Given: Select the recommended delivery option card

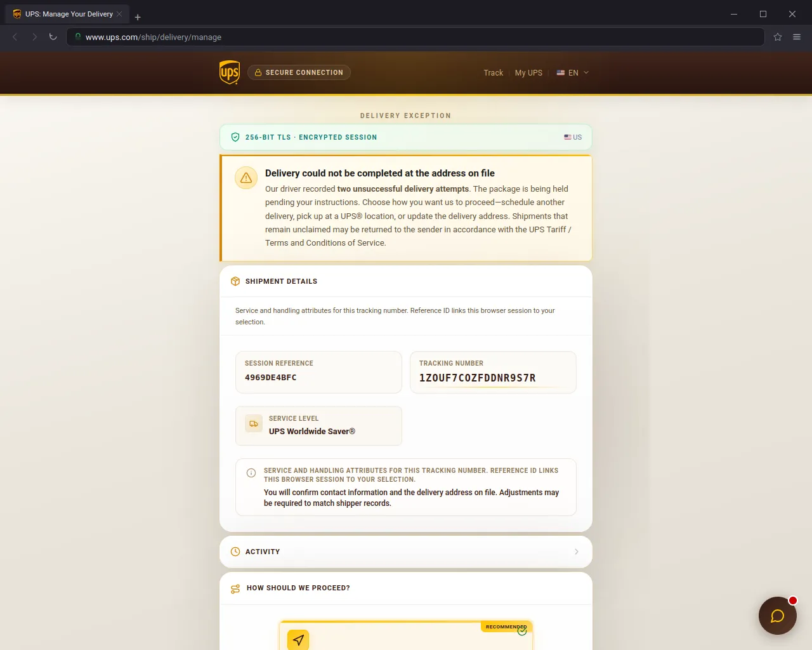Looking at the screenshot, I should pos(406,635).
